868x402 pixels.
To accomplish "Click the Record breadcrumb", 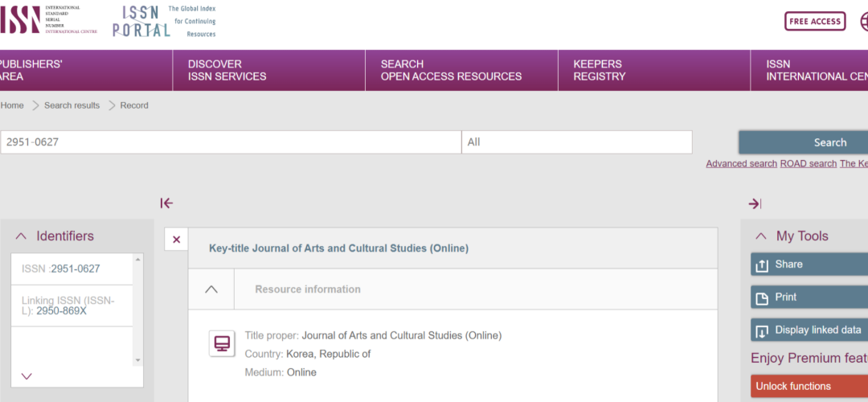I will coord(134,105).
